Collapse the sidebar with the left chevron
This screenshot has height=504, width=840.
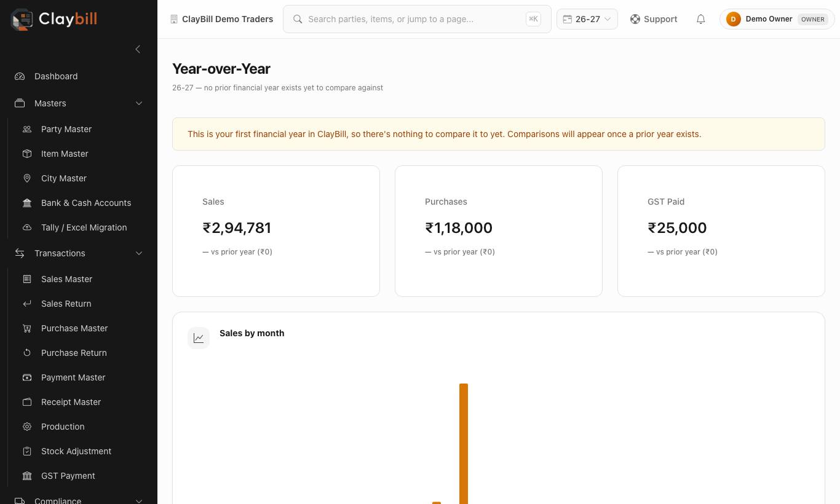coord(138,49)
